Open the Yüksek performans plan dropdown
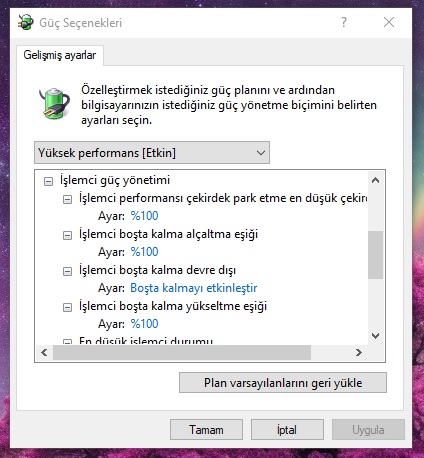This screenshot has height=458, width=424. coord(152,153)
